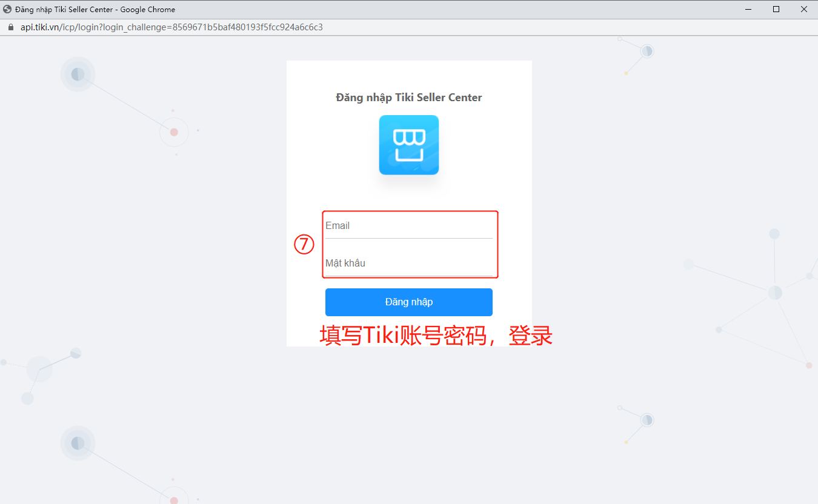Maximize the Chrome login window
818x504 pixels.
[x=776, y=9]
